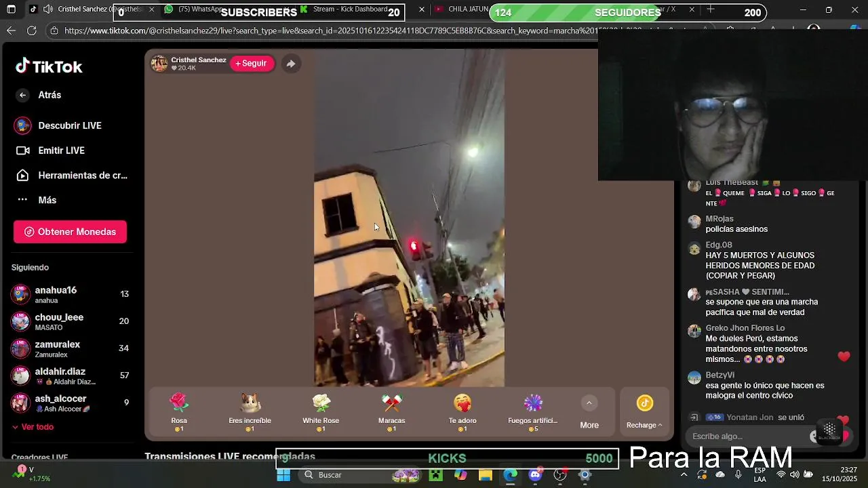Click Edg.08 username in chat

(x=719, y=245)
